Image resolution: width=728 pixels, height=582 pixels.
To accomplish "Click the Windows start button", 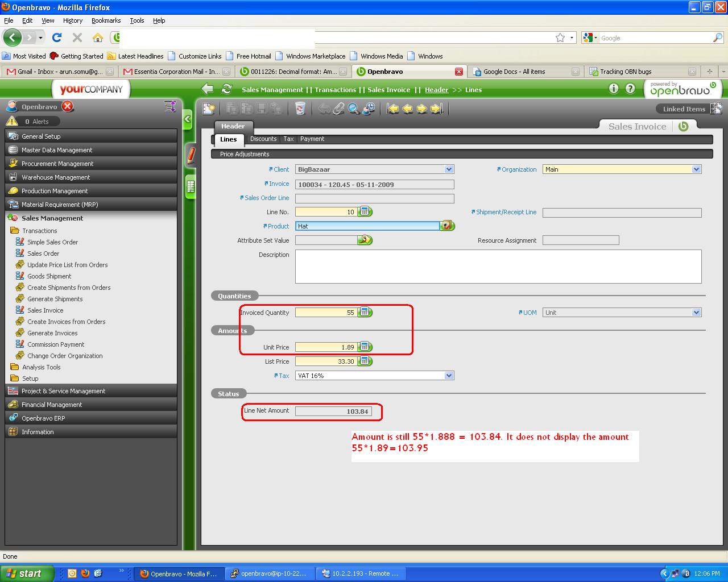I will (x=27, y=573).
